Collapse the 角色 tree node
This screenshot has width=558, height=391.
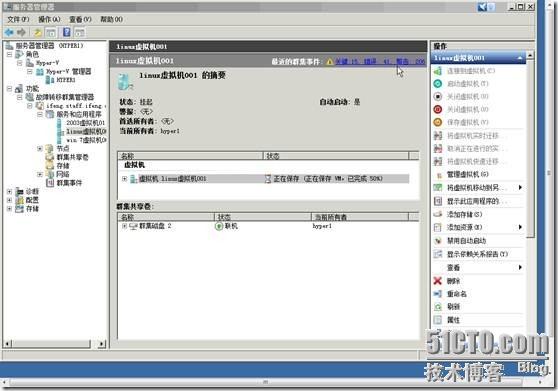click(10, 54)
